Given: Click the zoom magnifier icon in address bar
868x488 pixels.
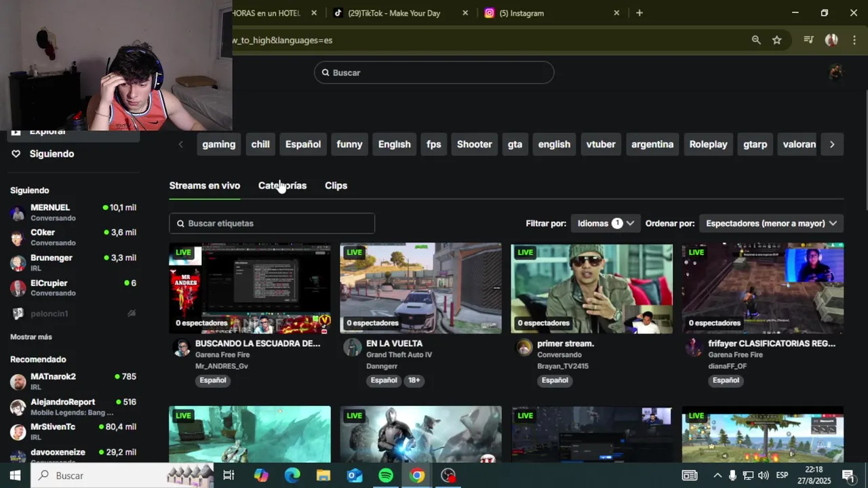Looking at the screenshot, I should (756, 40).
